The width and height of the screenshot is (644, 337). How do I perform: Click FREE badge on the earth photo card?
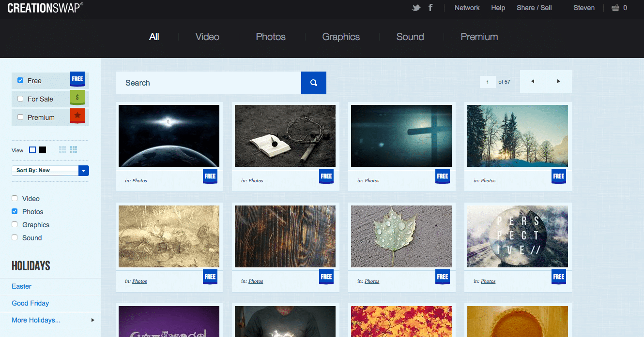(x=210, y=176)
